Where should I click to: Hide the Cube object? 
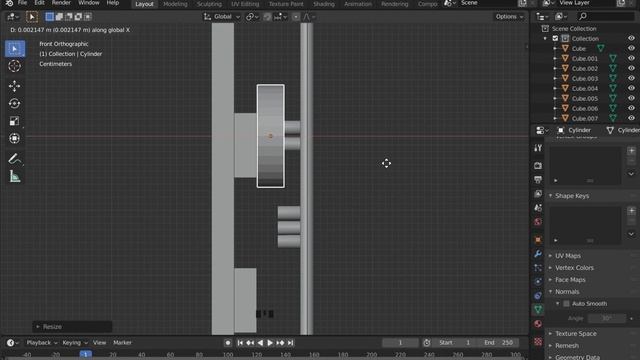[x=631, y=48]
